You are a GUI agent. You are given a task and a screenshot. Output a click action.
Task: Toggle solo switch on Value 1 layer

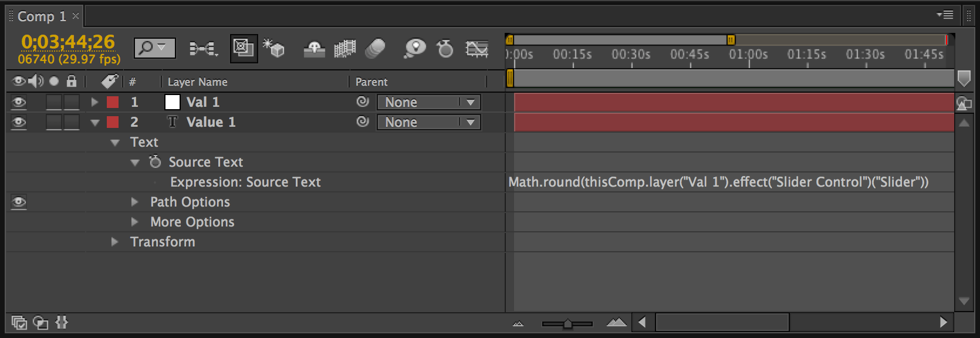coord(54,122)
